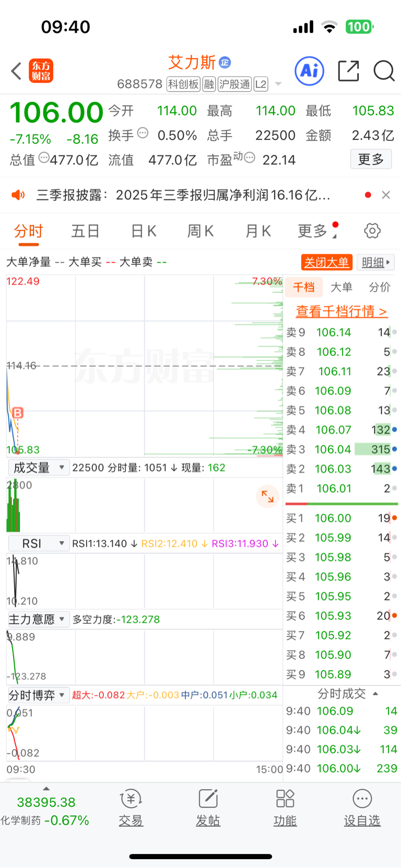Image resolution: width=401 pixels, height=868 pixels.
Task: Select 卖4 row at 106.07
Action: pyautogui.click(x=341, y=430)
